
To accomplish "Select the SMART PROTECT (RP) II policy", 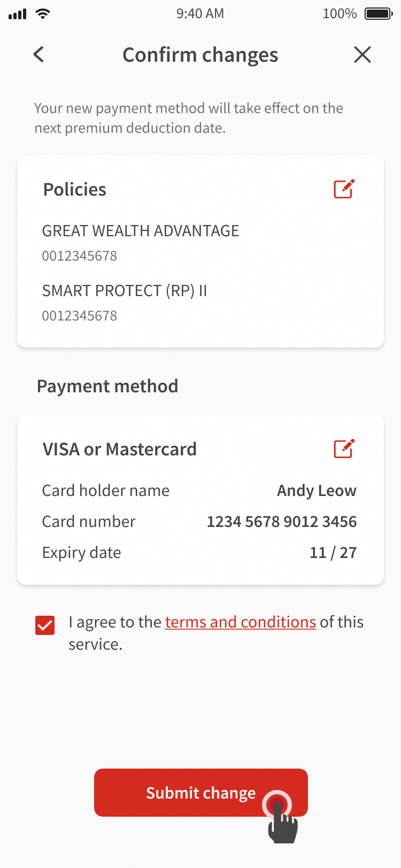I will 125,291.
